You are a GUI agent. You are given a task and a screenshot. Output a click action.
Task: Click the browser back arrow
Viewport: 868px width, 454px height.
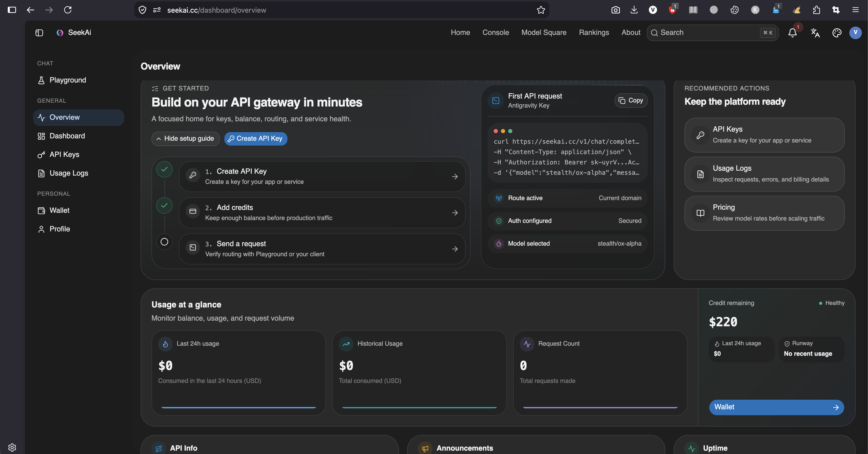tap(30, 10)
